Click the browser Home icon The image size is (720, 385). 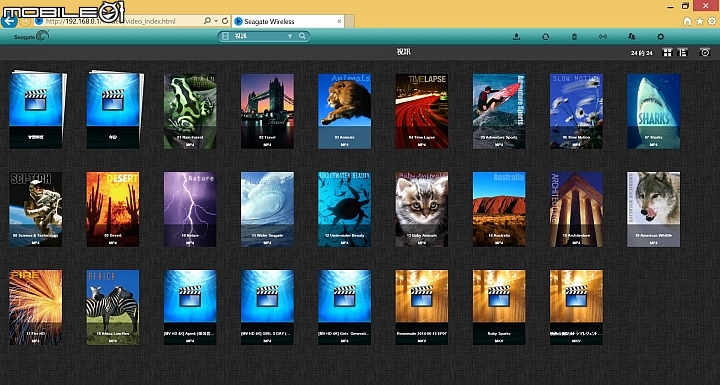(687, 21)
